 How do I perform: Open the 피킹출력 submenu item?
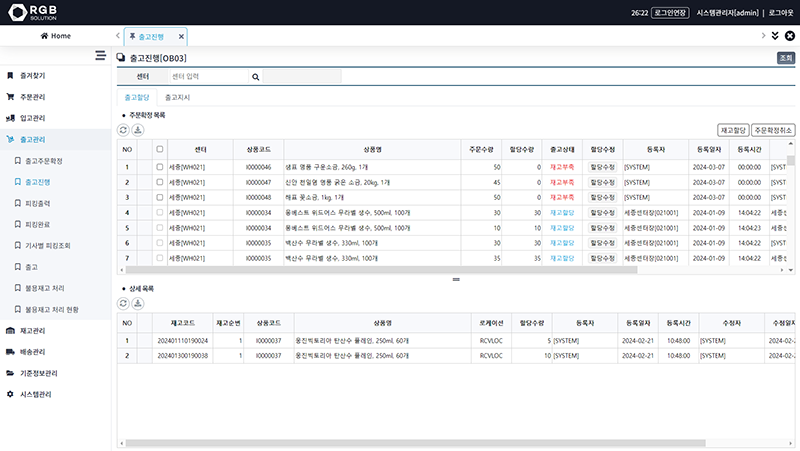tap(38, 203)
